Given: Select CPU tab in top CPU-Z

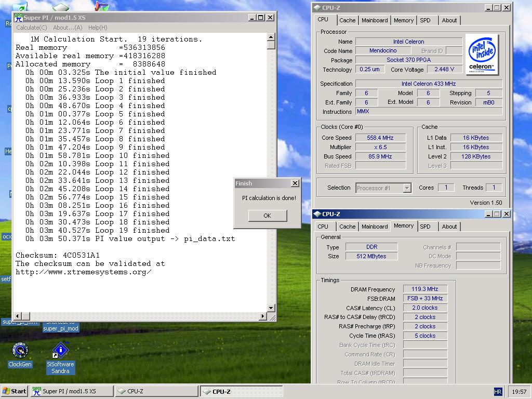Looking at the screenshot, I should click(x=323, y=20).
